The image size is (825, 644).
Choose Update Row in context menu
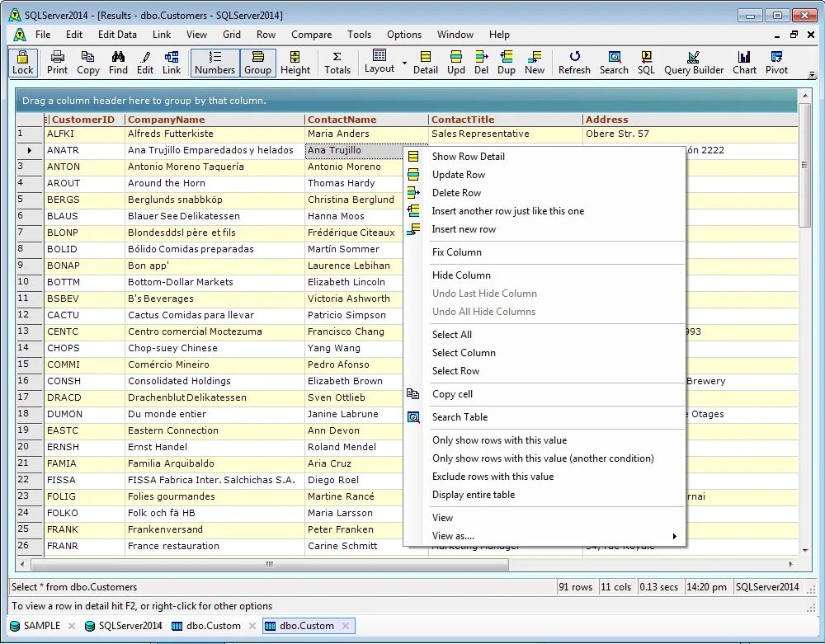click(544, 175)
